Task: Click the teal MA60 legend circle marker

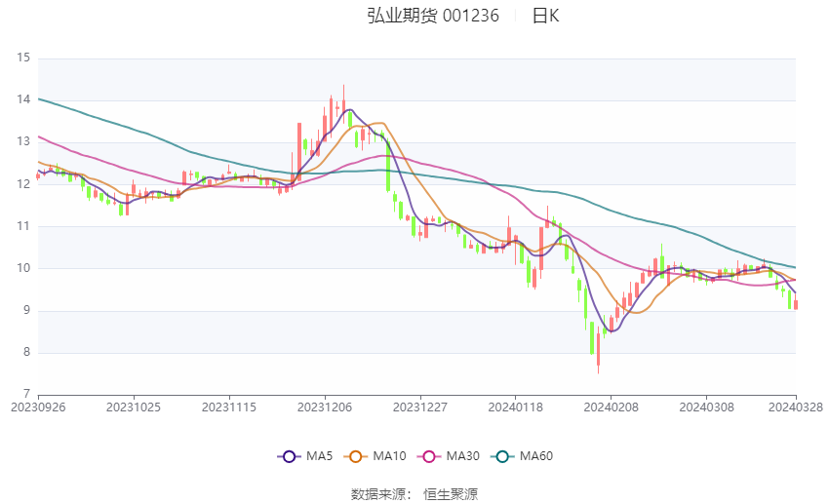Action: pyautogui.click(x=502, y=456)
